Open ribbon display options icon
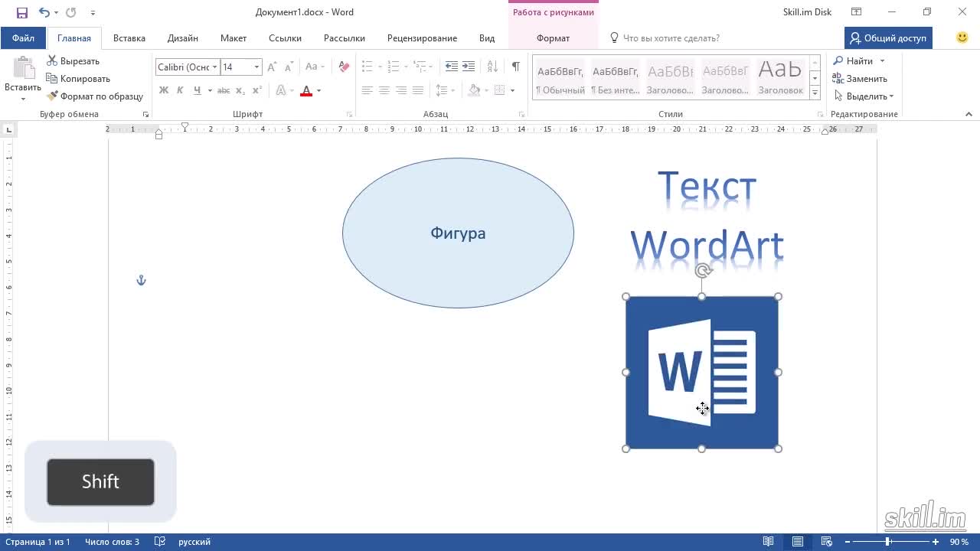This screenshot has width=980, height=551. [857, 12]
